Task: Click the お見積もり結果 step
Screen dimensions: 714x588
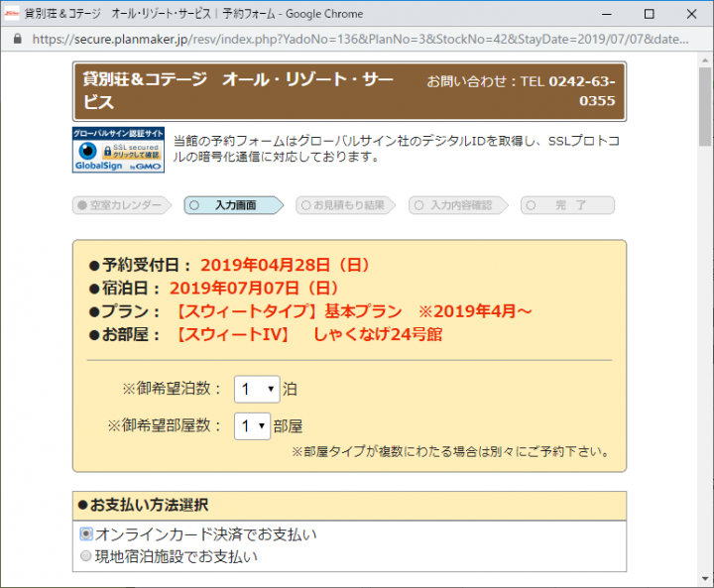Action: 345,205
